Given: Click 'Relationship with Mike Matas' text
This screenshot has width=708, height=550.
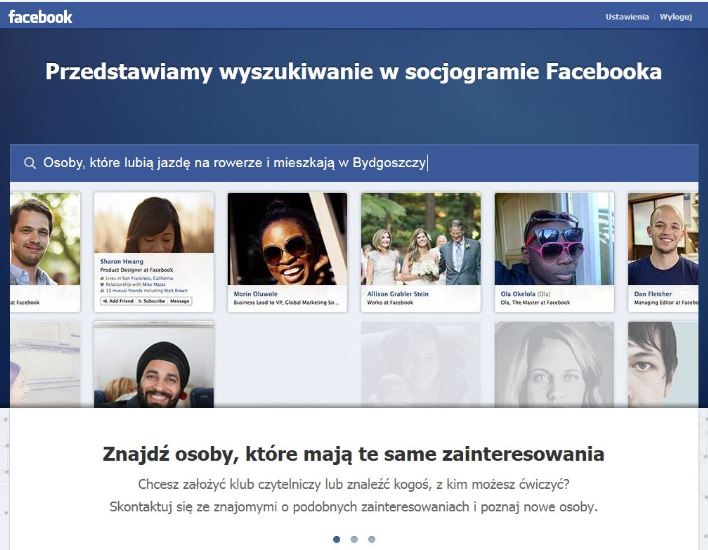Looking at the screenshot, I should pos(135,285).
